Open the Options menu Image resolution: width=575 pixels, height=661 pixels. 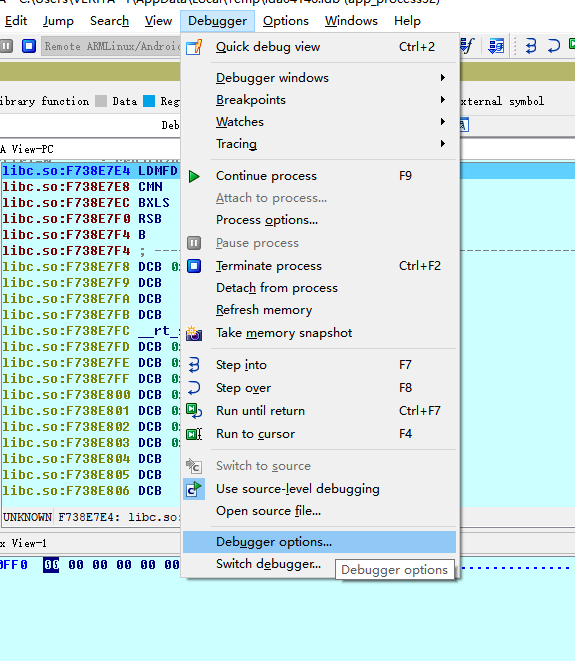coord(285,21)
